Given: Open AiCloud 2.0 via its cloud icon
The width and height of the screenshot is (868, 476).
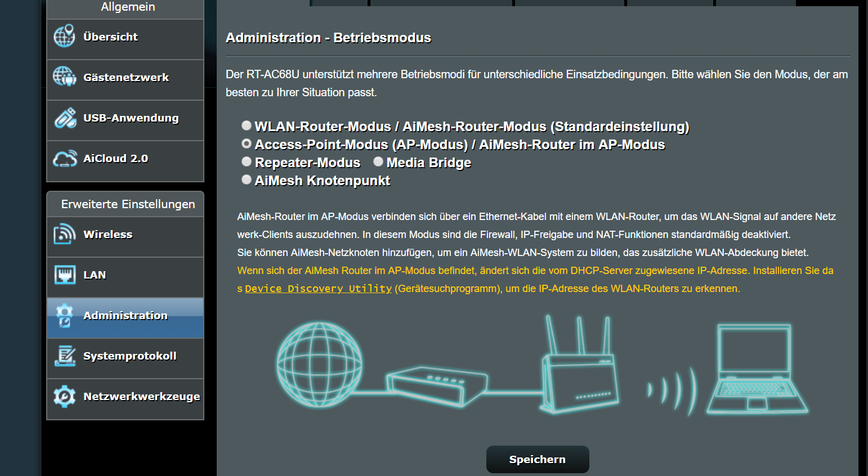Looking at the screenshot, I should (65, 159).
